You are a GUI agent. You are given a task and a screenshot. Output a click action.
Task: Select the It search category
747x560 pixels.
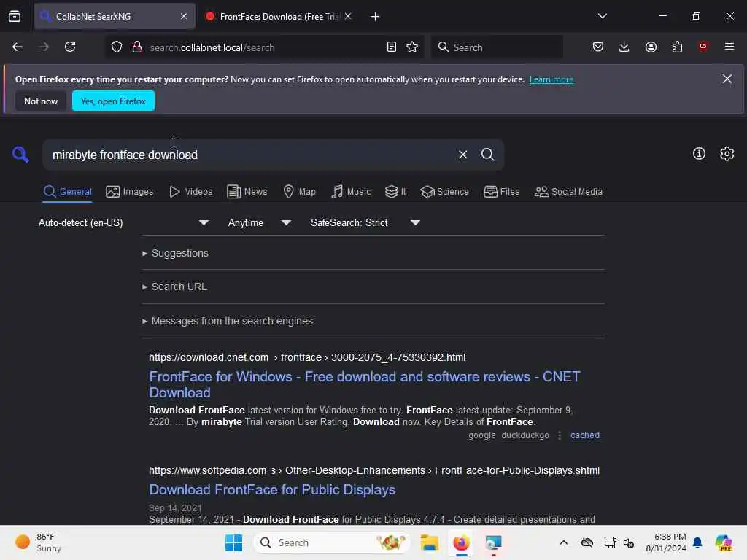click(395, 192)
